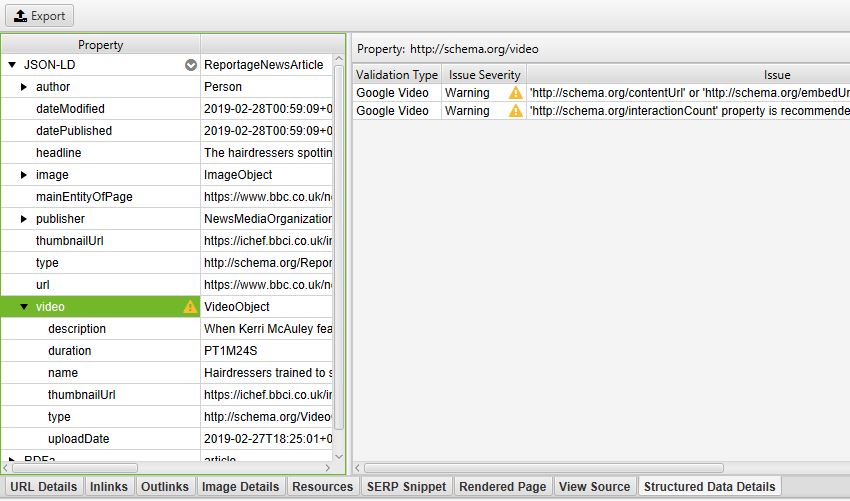This screenshot has width=850, height=501.
Task: Click warning icon for contentUrl issue
Action: 516,93
